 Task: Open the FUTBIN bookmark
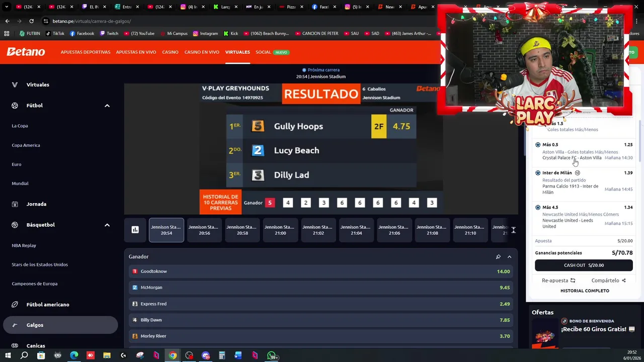pos(30,34)
